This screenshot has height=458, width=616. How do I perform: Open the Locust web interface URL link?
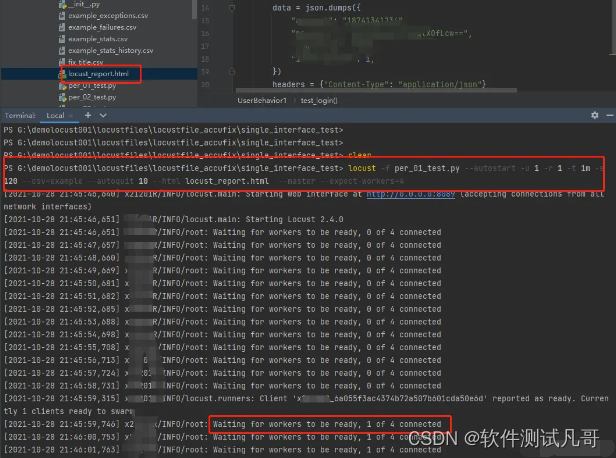(411, 194)
